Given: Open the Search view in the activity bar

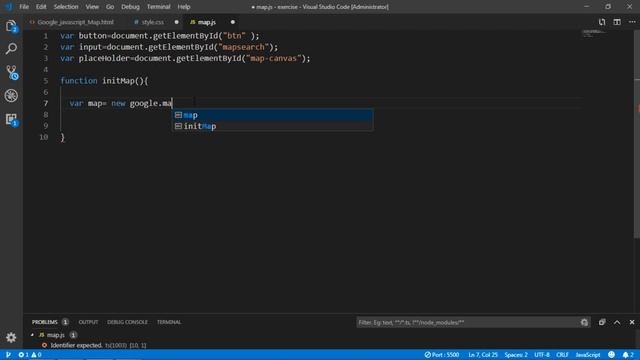Looking at the screenshot, I should pos(11,49).
